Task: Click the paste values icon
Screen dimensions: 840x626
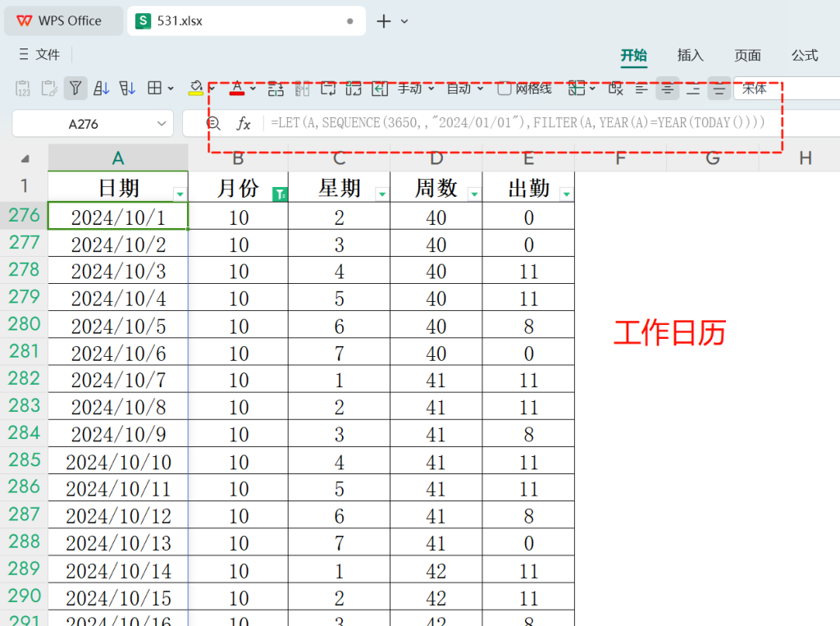Action: click(x=23, y=89)
